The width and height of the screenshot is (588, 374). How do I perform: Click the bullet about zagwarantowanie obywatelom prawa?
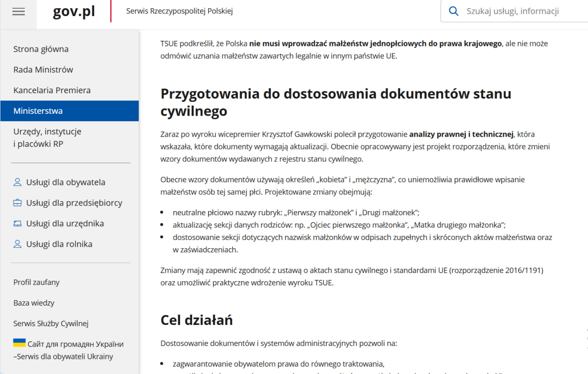pyautogui.click(x=278, y=364)
